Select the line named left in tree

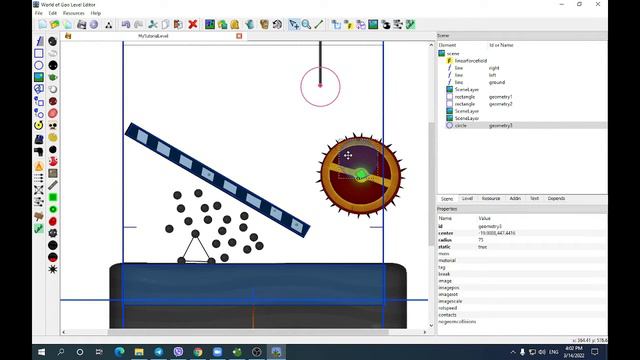492,75
